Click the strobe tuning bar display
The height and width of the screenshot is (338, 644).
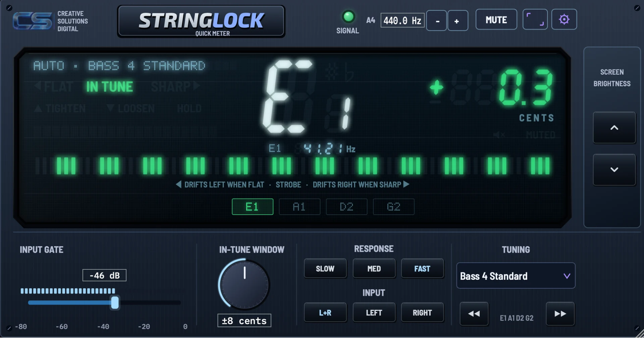coord(293,166)
